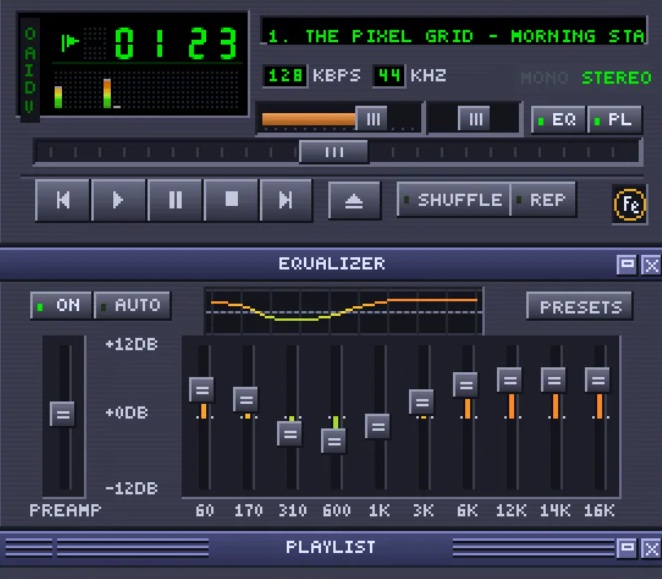
Task: Click the 128 kbps bitrate readout
Action: [285, 76]
